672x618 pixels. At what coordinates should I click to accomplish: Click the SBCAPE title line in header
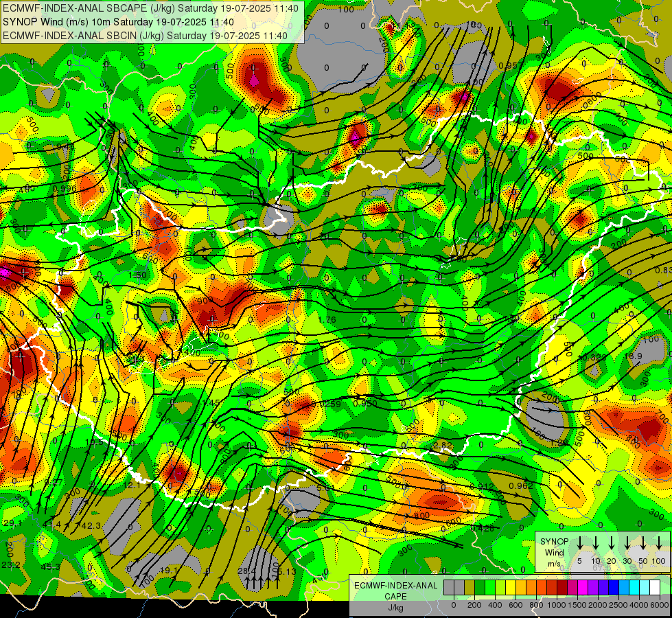(x=150, y=8)
